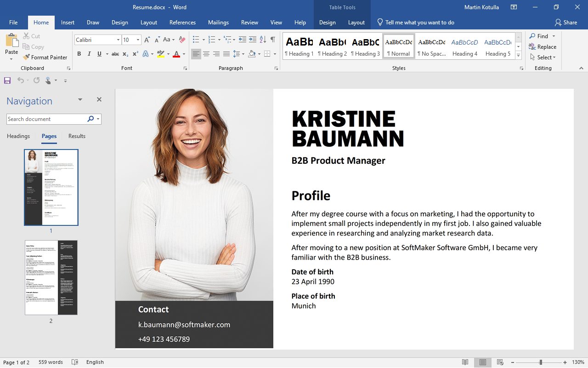Select the Format Painter tool
The height and width of the screenshot is (368, 588).
(x=45, y=57)
